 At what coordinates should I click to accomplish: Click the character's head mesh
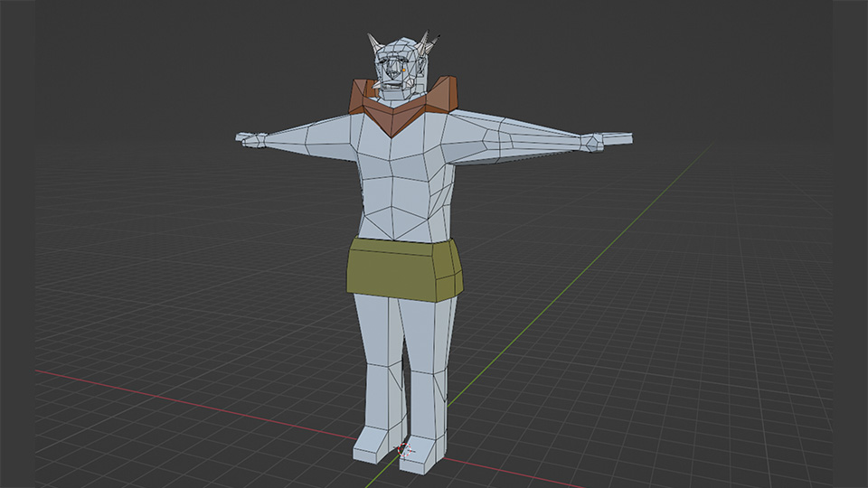point(401,67)
